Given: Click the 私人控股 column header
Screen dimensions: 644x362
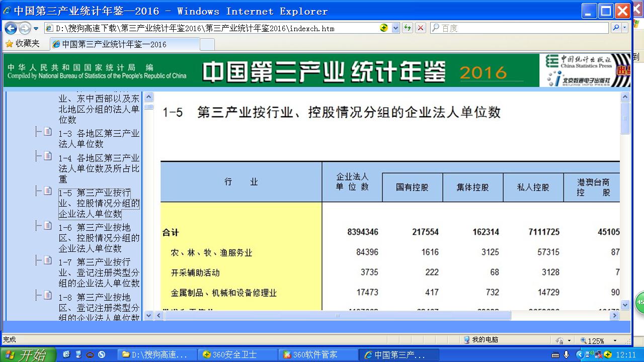Looking at the screenshot, I should [533, 188].
